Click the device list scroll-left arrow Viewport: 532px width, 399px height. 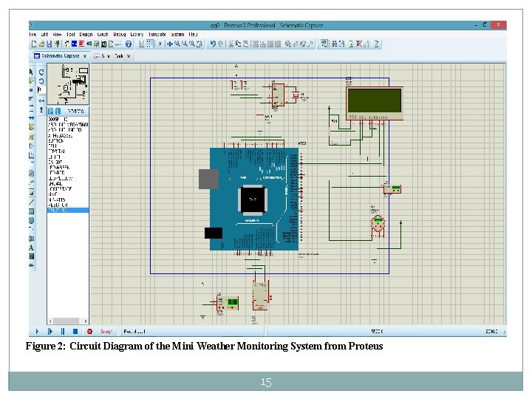(50, 321)
